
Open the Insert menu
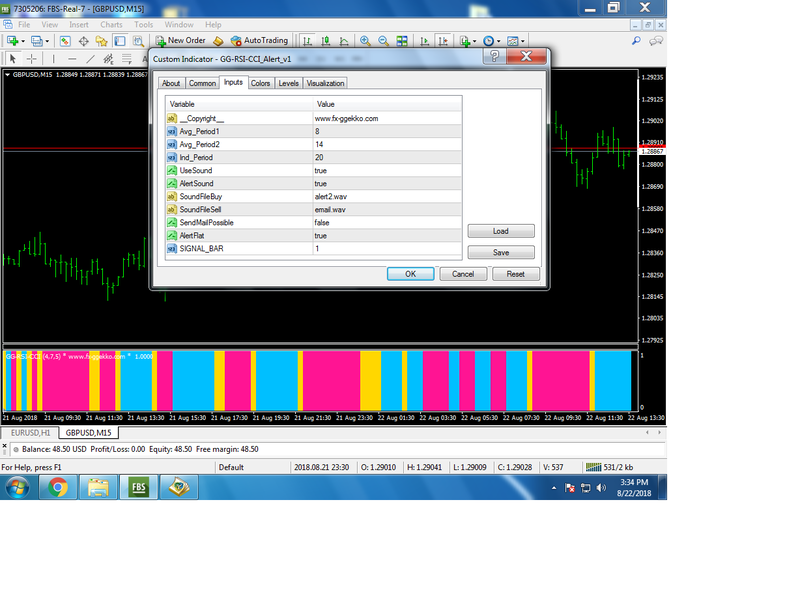pos(79,24)
